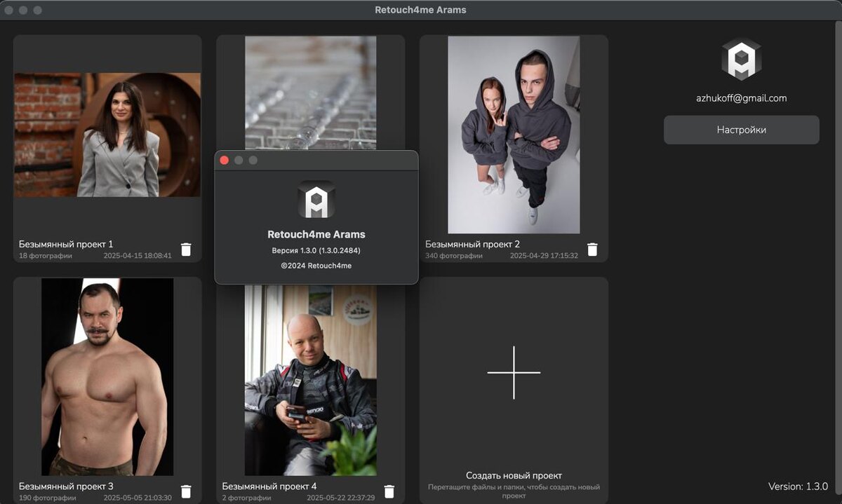The width and height of the screenshot is (842, 504).
Task: Delete Безымянный проект 2 with trash icon
Action: tap(592, 250)
